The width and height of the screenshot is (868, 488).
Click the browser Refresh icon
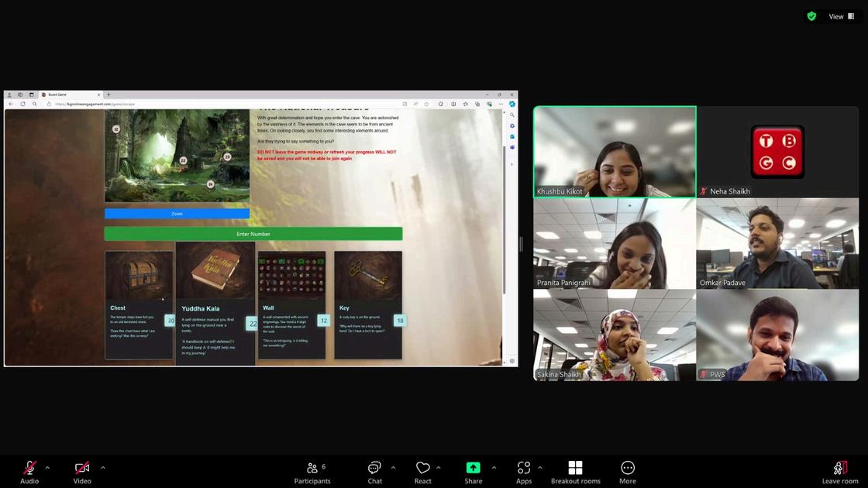click(22, 104)
